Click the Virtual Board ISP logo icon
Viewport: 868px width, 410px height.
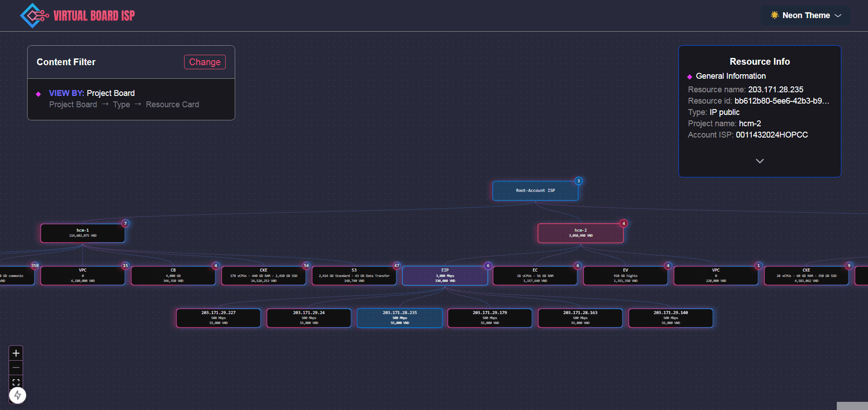click(x=34, y=16)
